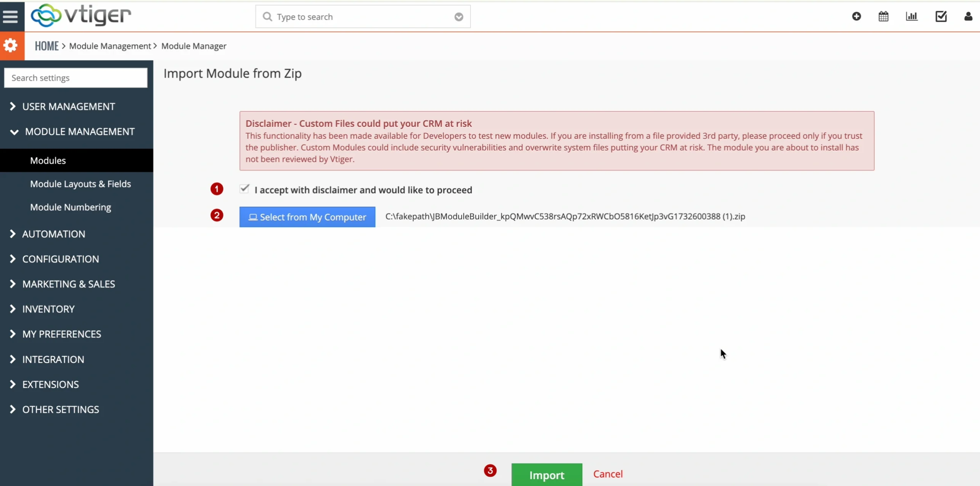The height and width of the screenshot is (486, 980).
Task: Click Select from My Computer button
Action: (x=307, y=217)
